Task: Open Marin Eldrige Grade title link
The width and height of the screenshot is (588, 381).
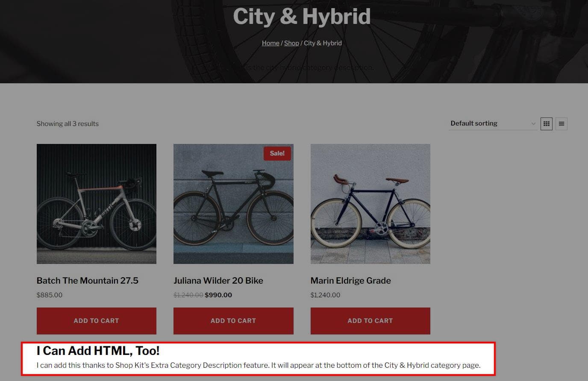Action: pos(351,281)
